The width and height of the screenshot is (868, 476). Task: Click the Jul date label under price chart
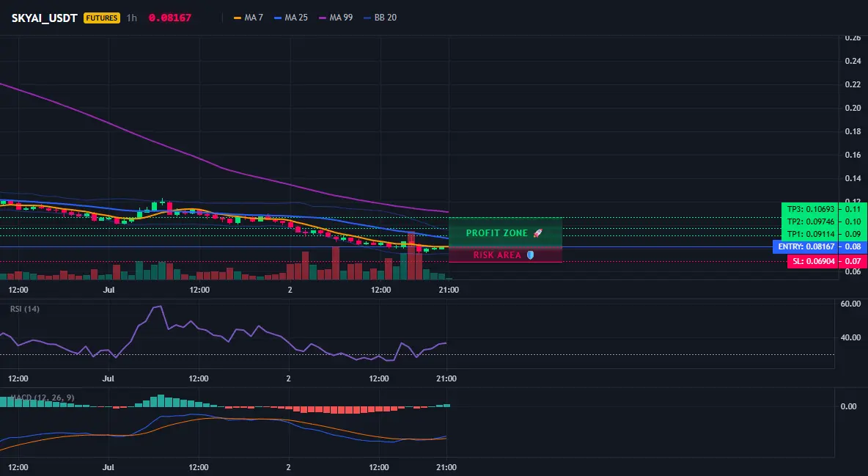(108, 290)
